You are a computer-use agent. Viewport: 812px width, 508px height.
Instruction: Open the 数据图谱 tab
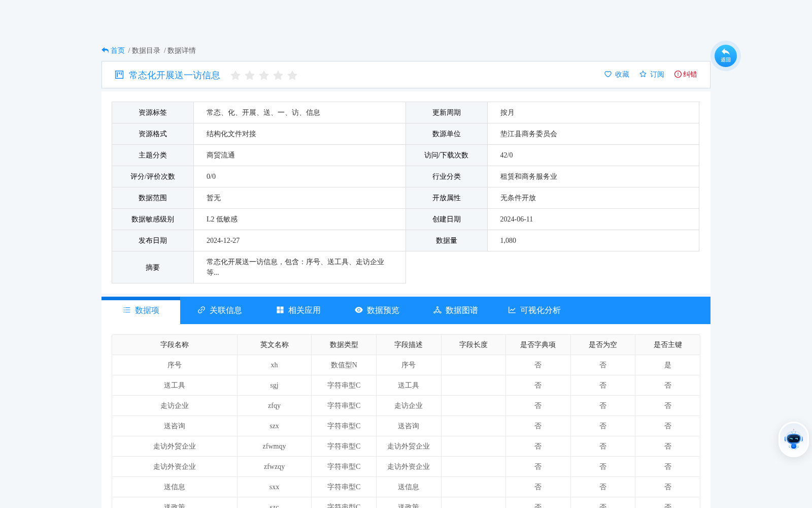(455, 310)
